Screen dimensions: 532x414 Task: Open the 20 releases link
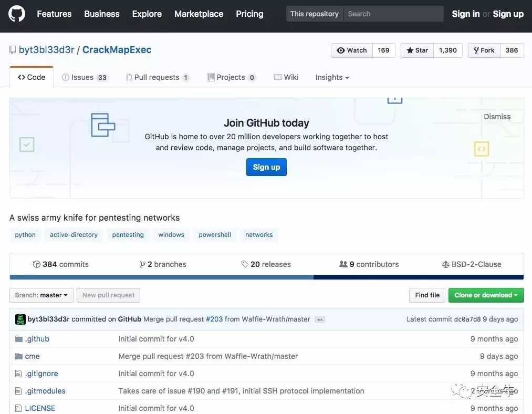pos(266,264)
